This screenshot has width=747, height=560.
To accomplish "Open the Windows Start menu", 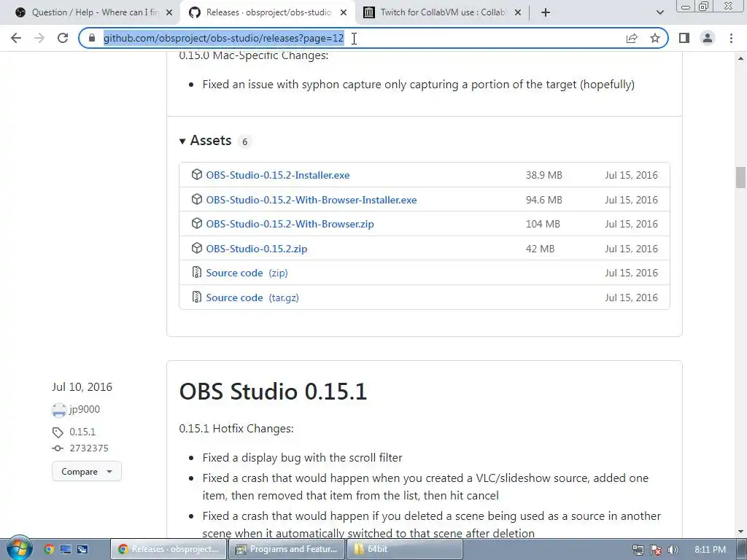I will 19,548.
